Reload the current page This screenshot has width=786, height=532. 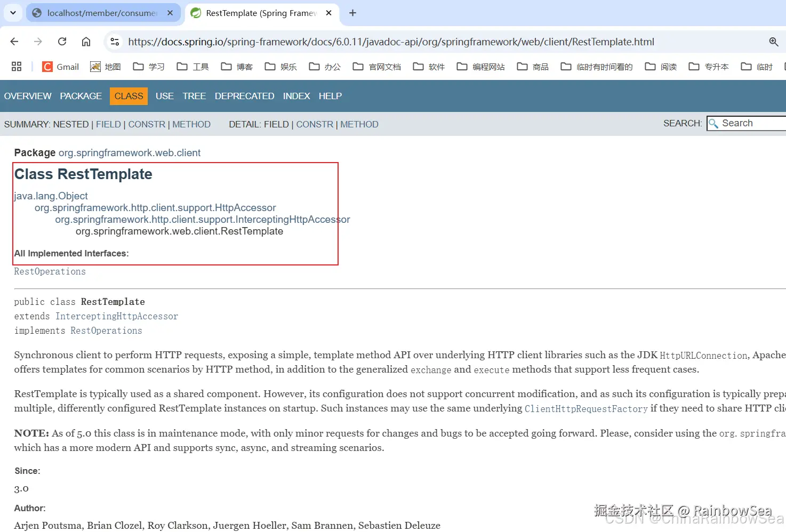[62, 42]
